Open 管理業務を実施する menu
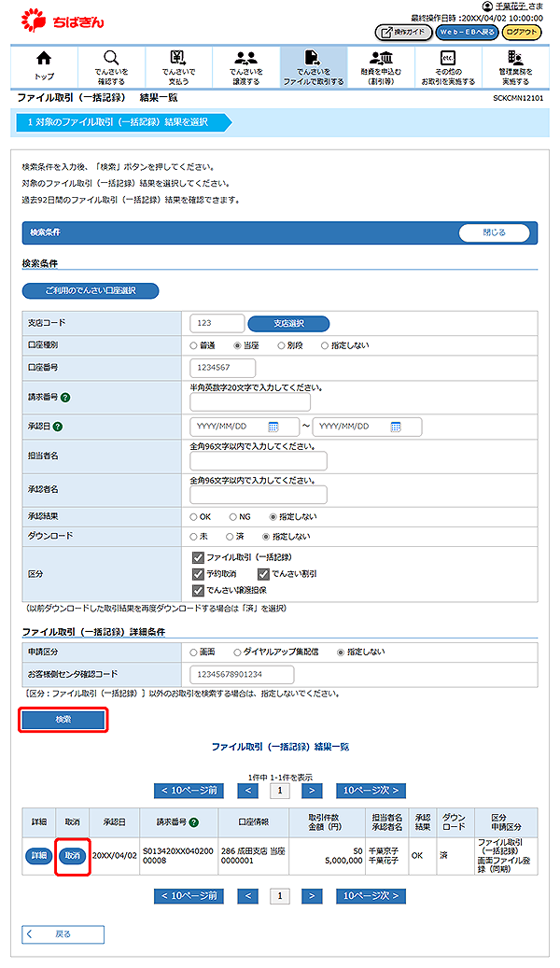 [x=515, y=66]
